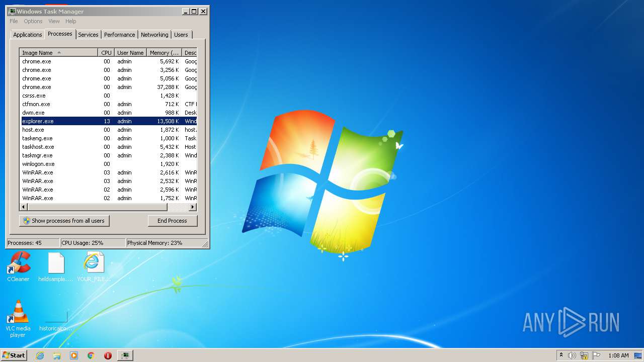Open the network tray icon
Screen dimensions: 644x362
[584, 355]
